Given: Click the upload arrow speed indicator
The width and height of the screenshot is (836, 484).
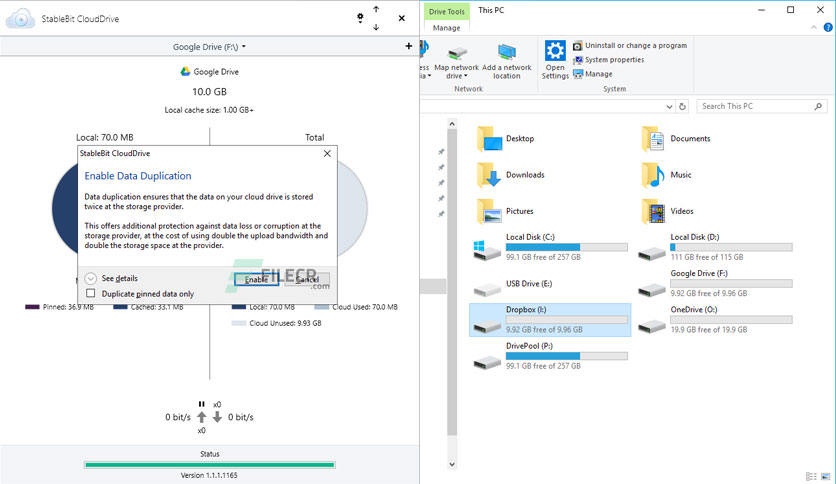Looking at the screenshot, I should [x=202, y=417].
